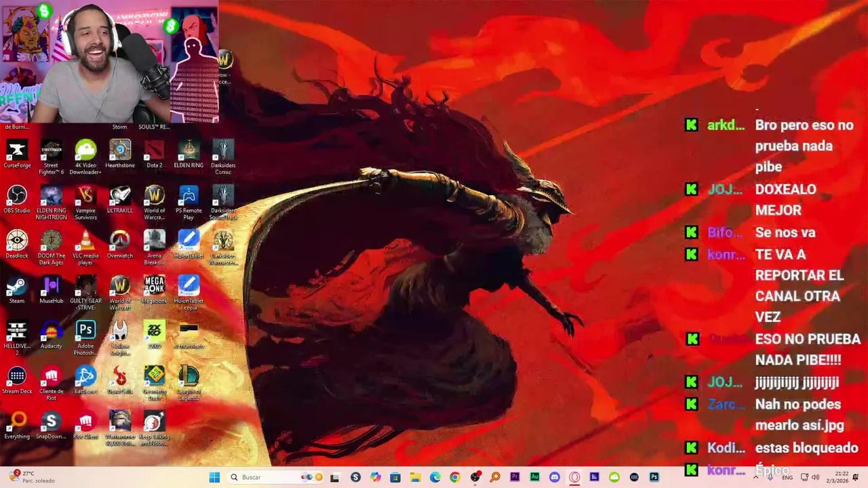
Task: Open File Explorer from the taskbar
Action: [415, 477]
